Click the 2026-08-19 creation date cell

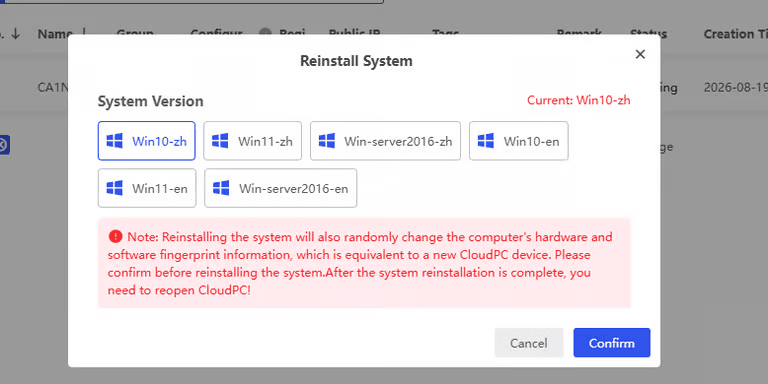click(736, 88)
